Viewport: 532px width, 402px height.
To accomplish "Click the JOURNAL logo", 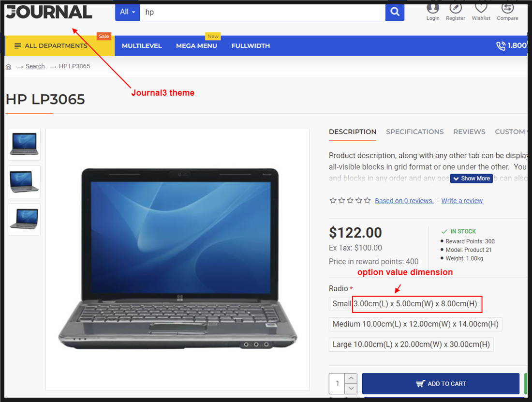I will (x=49, y=12).
